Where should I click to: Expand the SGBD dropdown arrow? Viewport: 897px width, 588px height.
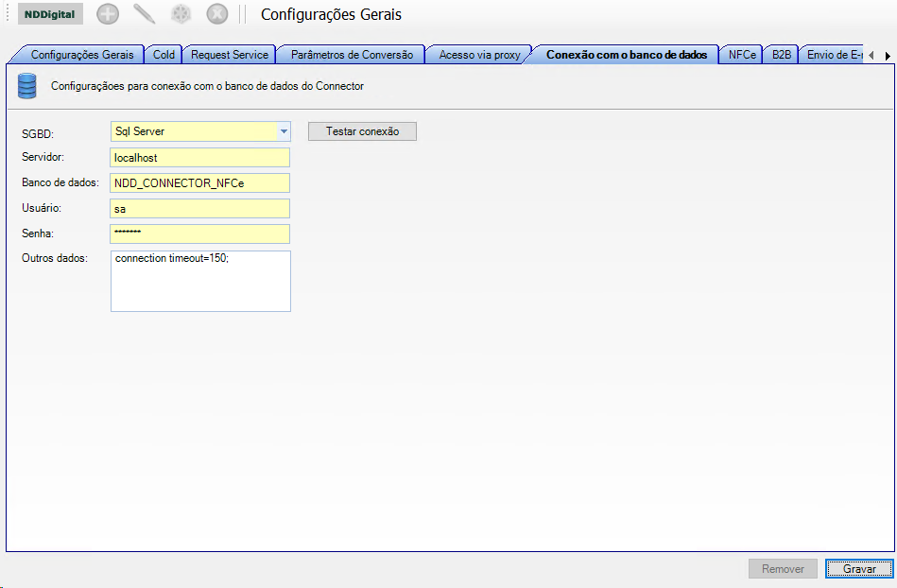284,131
